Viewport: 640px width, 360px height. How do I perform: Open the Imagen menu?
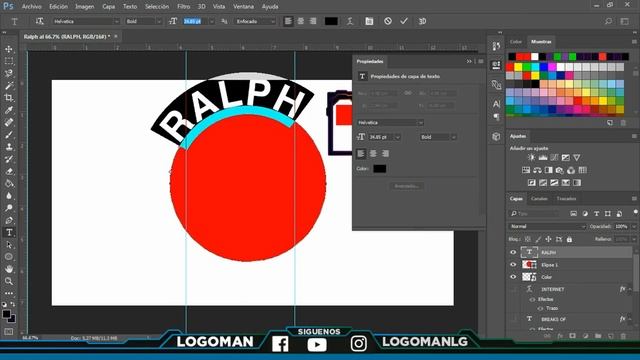coord(84,7)
